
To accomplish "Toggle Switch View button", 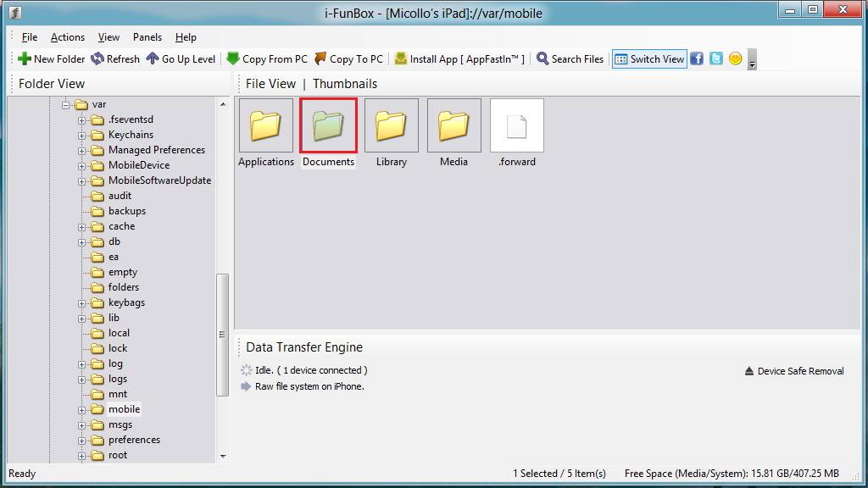I will (649, 58).
